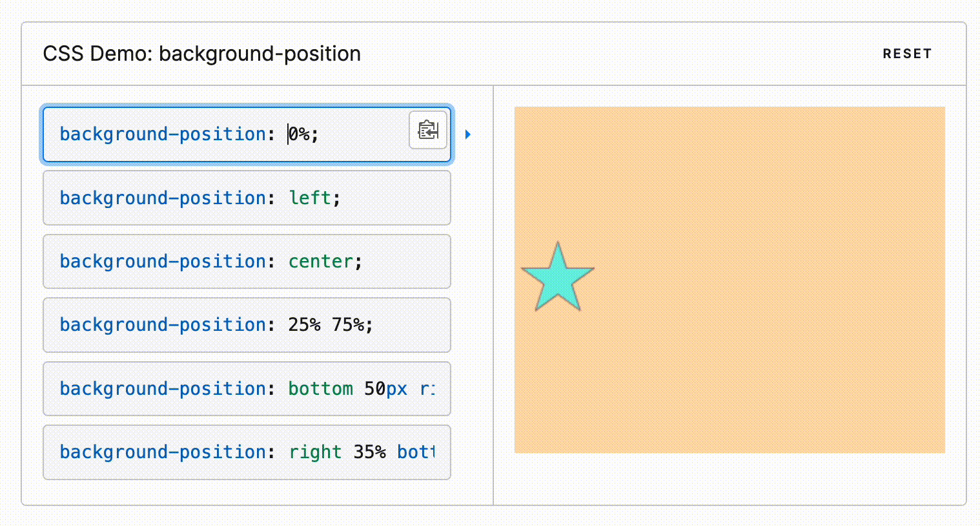Activate the "right 35%" background-position example

point(247,452)
